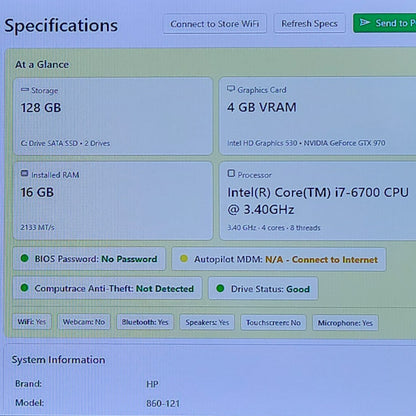Open the 128 GB Storage card
Image resolution: width=416 pixels, height=416 pixels.
click(113, 116)
